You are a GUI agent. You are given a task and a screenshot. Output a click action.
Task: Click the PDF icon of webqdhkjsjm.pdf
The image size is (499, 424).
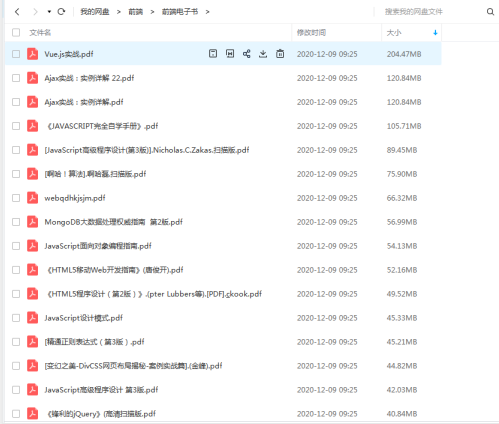32,198
